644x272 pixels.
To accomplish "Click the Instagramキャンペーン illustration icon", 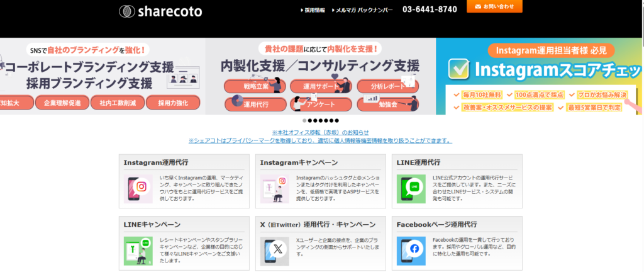I will click(x=274, y=189).
